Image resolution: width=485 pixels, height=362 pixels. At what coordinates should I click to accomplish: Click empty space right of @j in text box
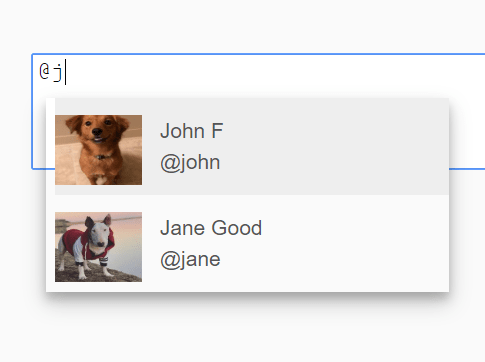[x=267, y=72]
